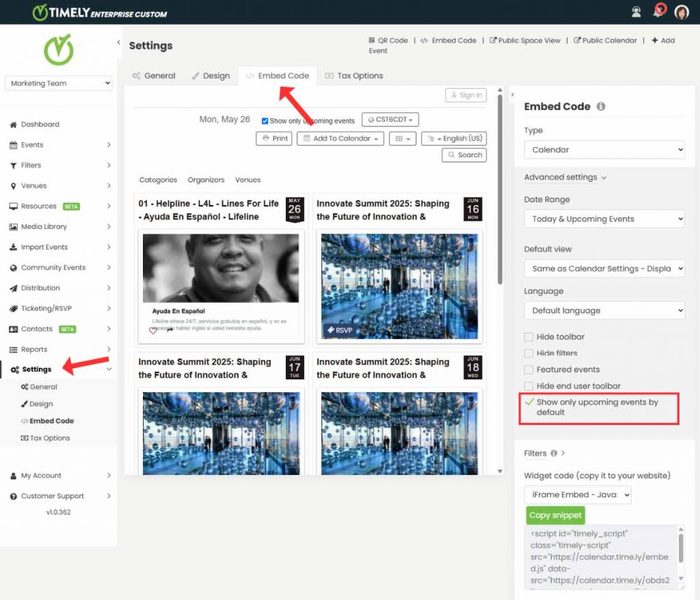Open General under Settings in sidebar
Viewport: 700px width, 600px height.
click(39, 387)
